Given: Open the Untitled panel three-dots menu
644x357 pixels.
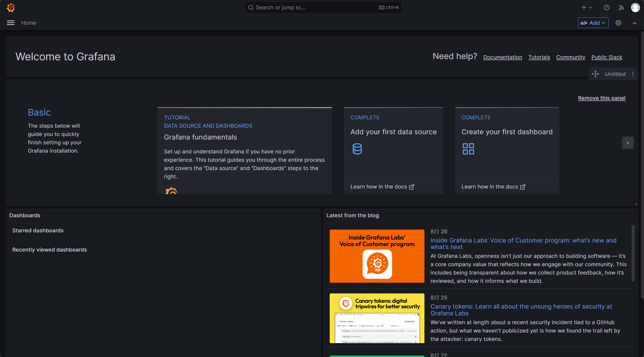Looking at the screenshot, I should (633, 74).
